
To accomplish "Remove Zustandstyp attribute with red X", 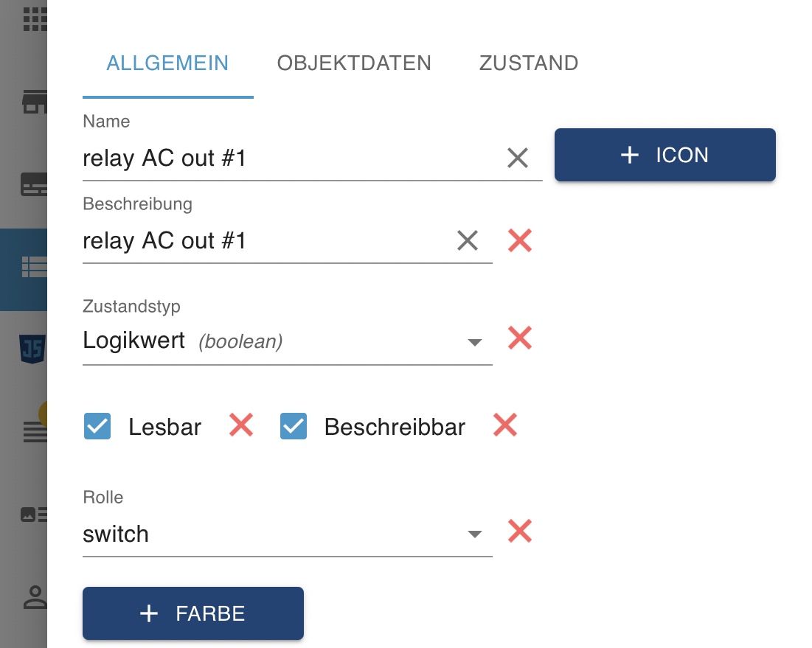I will pos(520,338).
